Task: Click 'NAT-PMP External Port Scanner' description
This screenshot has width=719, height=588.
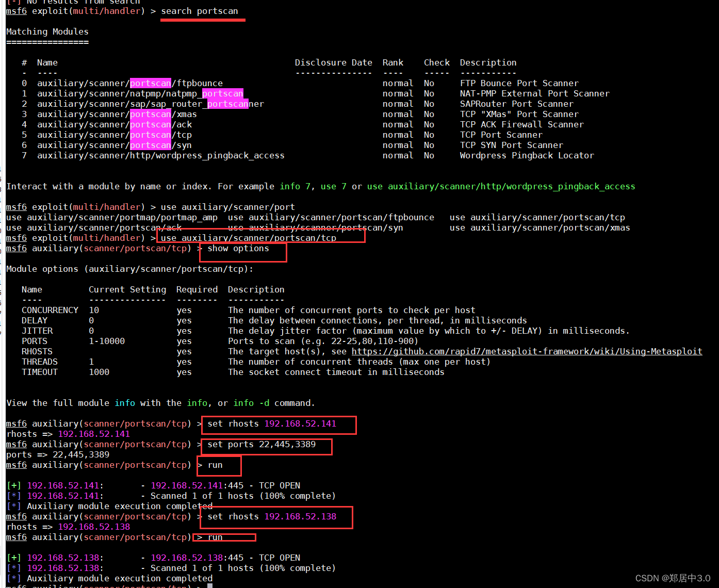Action: (535, 93)
